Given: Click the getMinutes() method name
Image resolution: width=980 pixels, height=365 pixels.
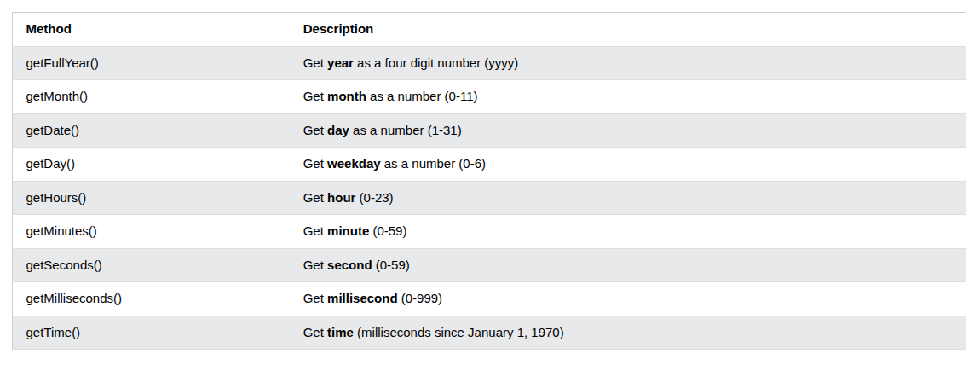Looking at the screenshot, I should click(61, 231).
